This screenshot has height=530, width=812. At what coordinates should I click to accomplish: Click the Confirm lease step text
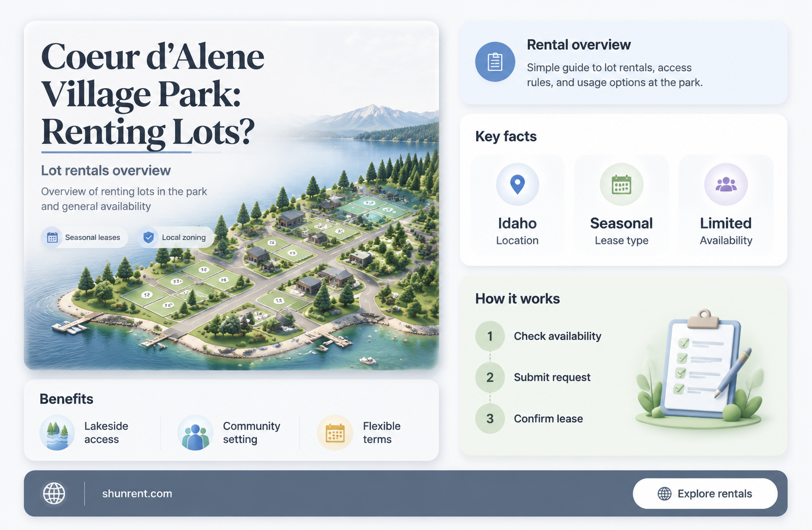[x=548, y=419]
